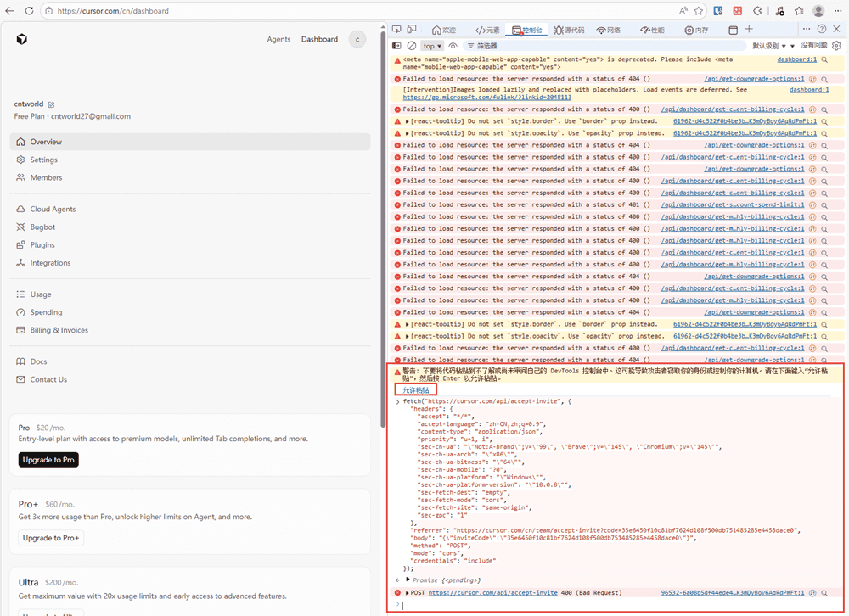This screenshot has width=849, height=616.
Task: Click the 允许粘贴 link
Action: (x=415, y=390)
